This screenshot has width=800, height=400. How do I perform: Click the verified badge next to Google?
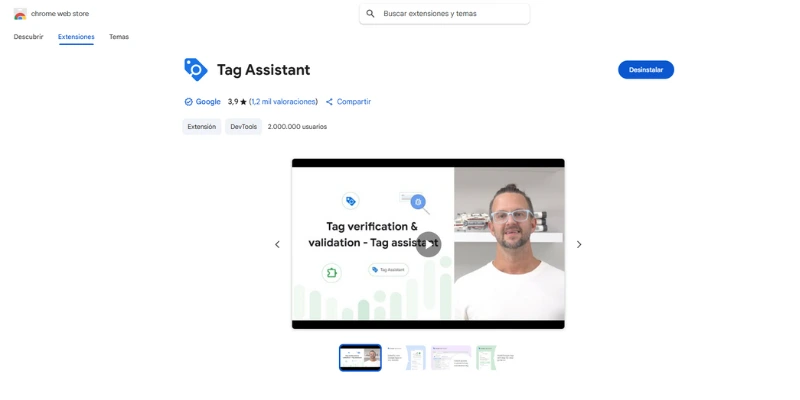coord(188,102)
